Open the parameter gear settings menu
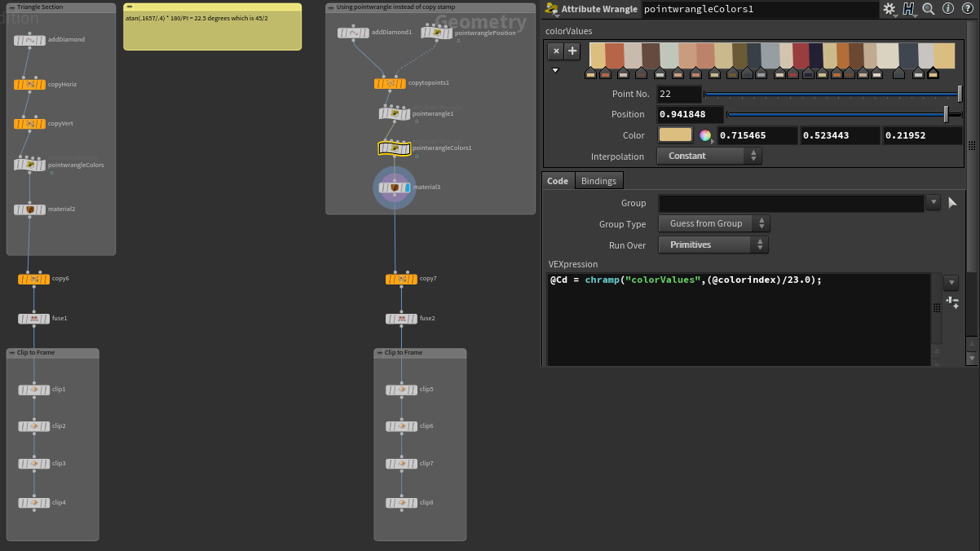 [889, 10]
